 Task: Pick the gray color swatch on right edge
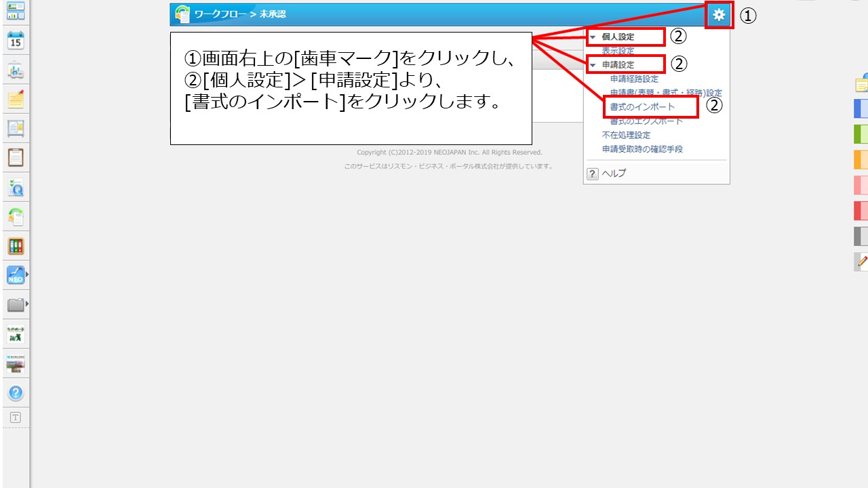tap(861, 236)
